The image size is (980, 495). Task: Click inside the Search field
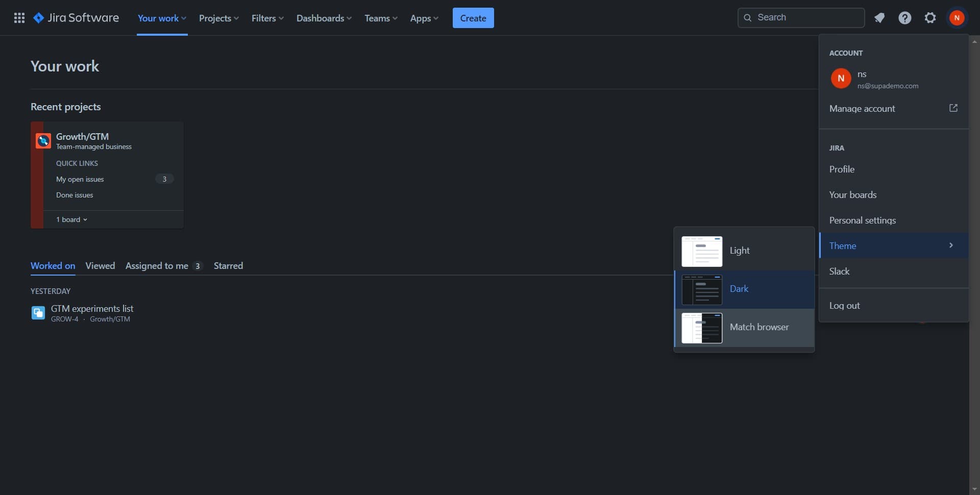(x=801, y=17)
